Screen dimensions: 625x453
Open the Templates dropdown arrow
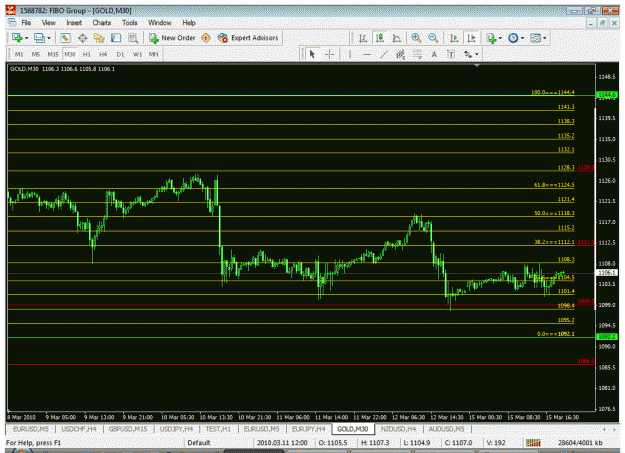pyautogui.click(x=545, y=38)
